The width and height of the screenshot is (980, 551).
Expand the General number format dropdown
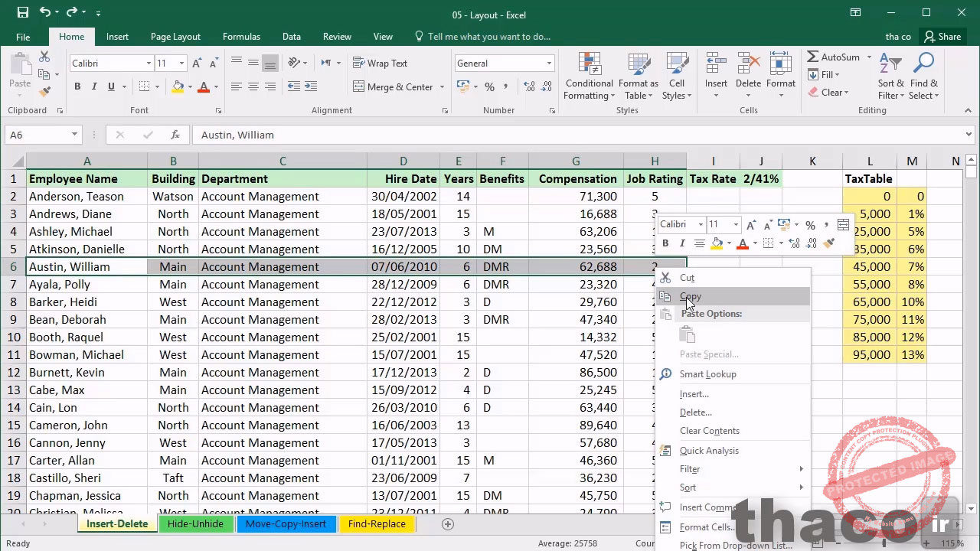[549, 64]
